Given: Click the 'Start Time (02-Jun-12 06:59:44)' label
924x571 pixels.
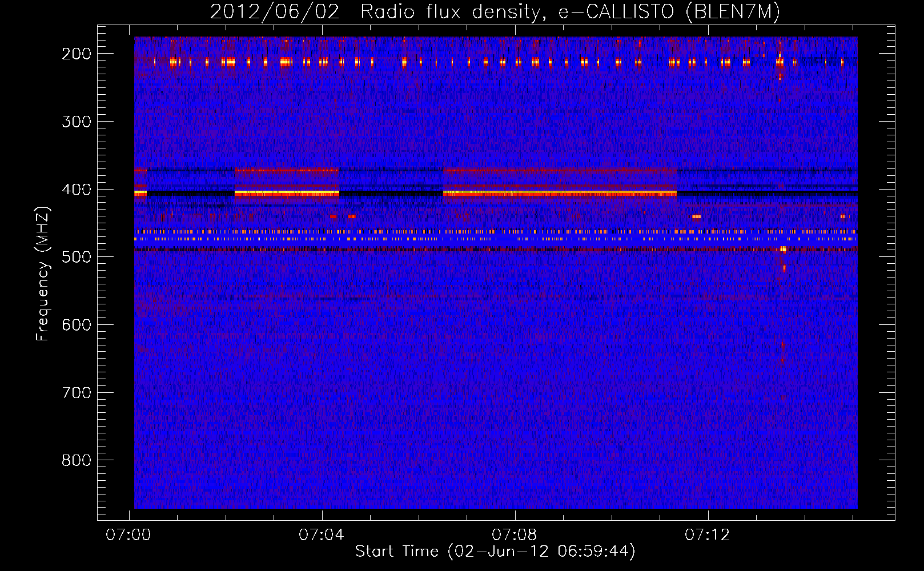Looking at the screenshot, I should (x=495, y=552).
